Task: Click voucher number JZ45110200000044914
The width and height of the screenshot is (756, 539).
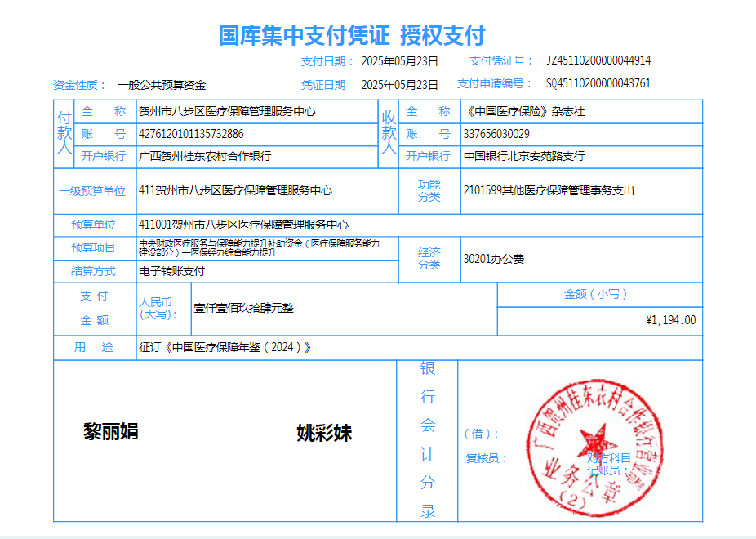Action: click(598, 60)
